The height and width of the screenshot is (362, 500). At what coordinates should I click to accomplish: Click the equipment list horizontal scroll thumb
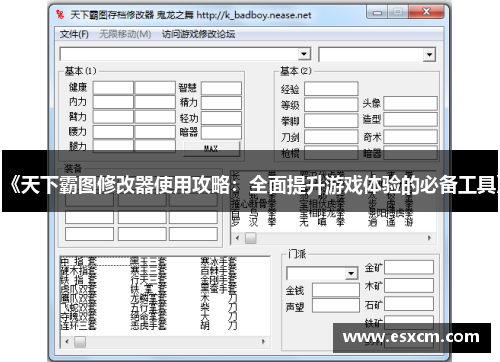pyautogui.click(x=80, y=342)
